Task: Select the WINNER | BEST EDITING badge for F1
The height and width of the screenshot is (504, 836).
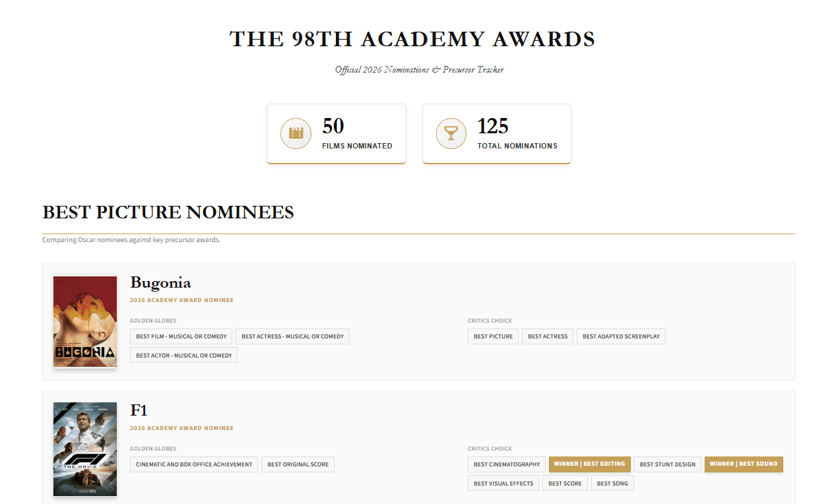Action: tap(589, 464)
